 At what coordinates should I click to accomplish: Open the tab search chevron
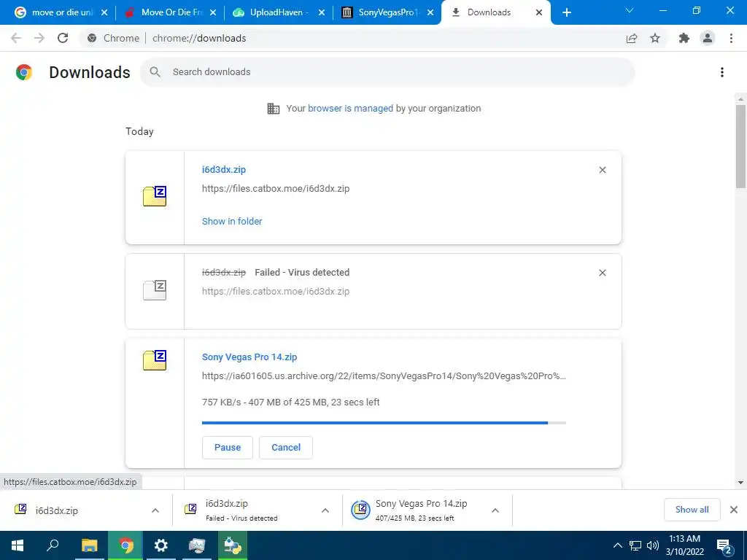point(630,10)
